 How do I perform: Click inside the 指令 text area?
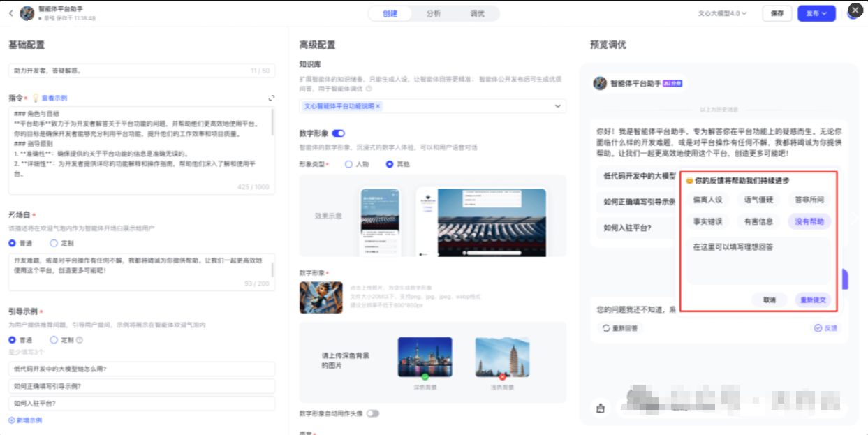(x=142, y=150)
